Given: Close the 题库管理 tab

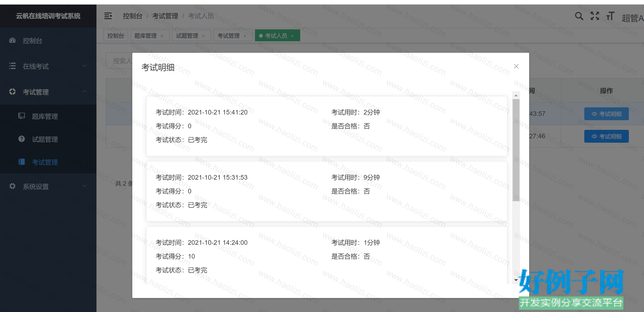Looking at the screenshot, I should tap(162, 36).
